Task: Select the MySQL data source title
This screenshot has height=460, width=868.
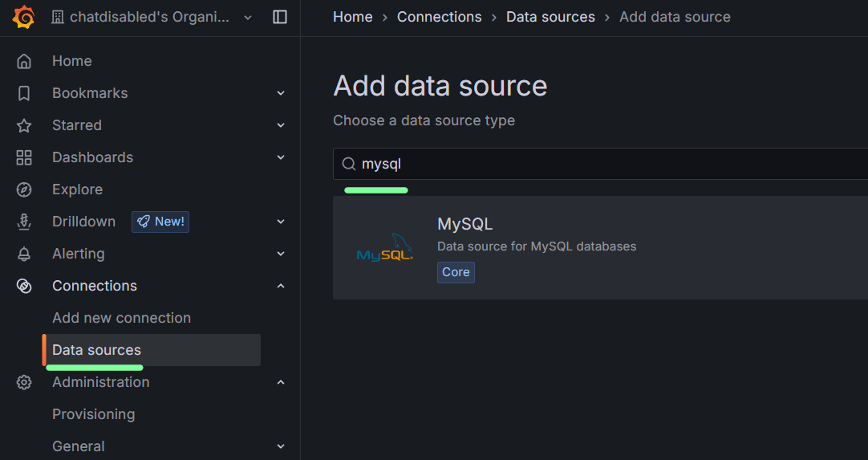Action: pos(465,224)
